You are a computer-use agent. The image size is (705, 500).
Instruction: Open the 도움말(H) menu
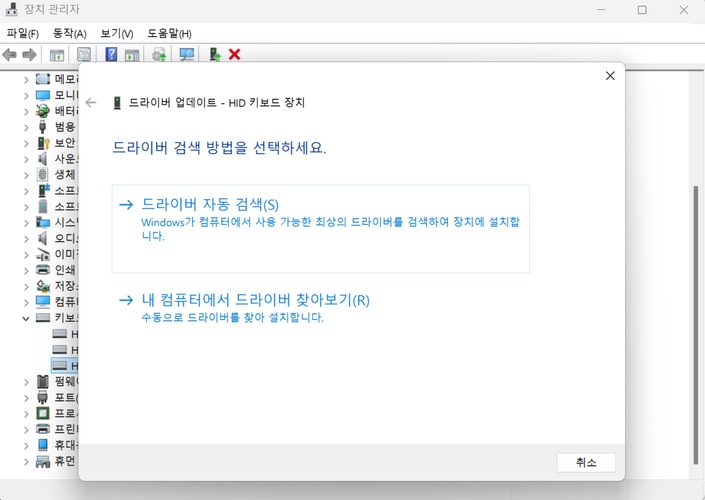click(170, 33)
